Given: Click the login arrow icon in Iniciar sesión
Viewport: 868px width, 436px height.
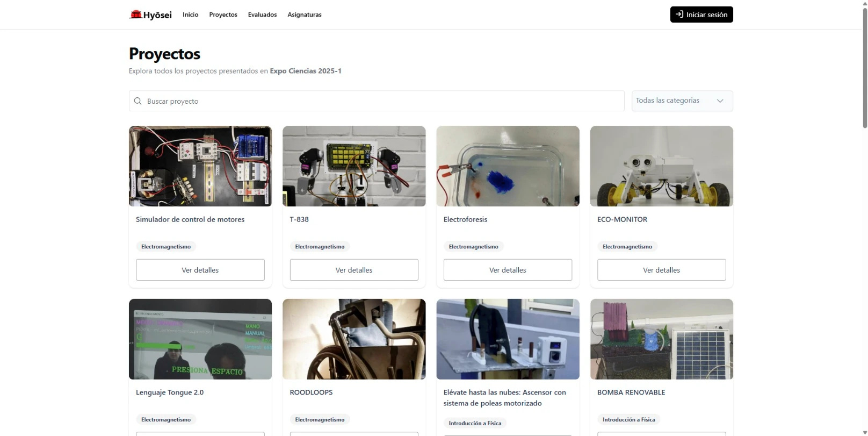Looking at the screenshot, I should pyautogui.click(x=679, y=15).
